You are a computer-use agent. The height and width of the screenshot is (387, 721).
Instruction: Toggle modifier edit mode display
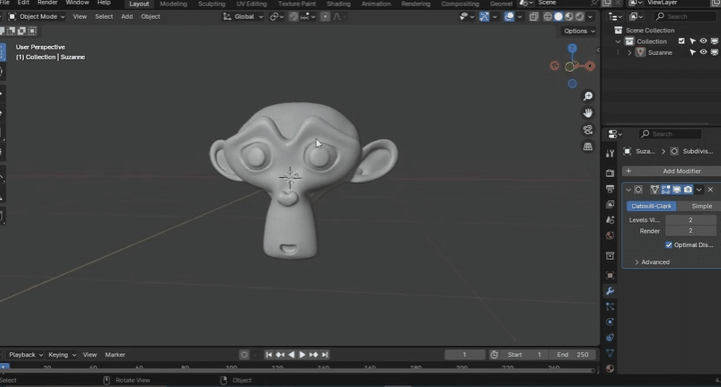(x=666, y=189)
